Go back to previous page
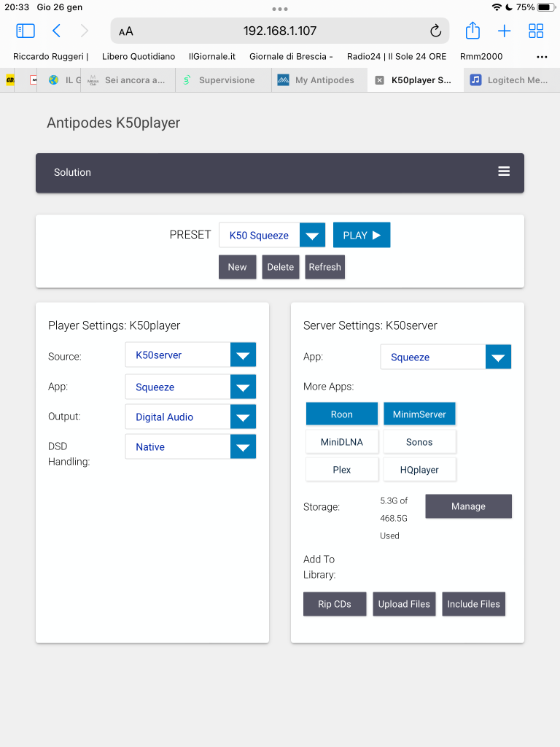The image size is (560, 747). pyautogui.click(x=56, y=31)
